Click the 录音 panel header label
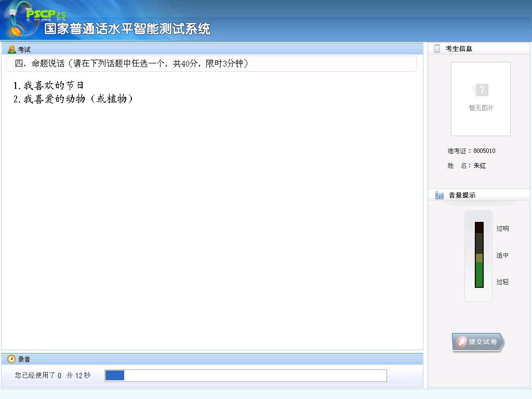Viewport: 532px width, 399px height. pyautogui.click(x=24, y=359)
